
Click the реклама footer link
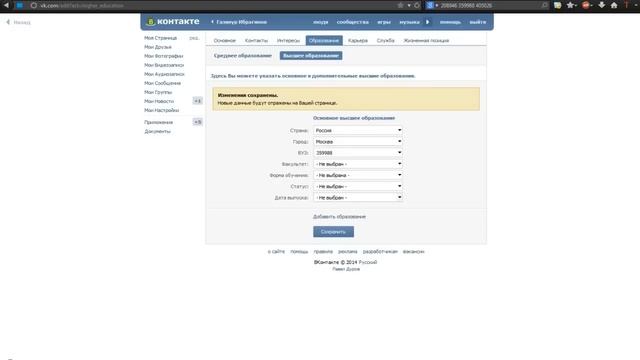click(x=347, y=251)
